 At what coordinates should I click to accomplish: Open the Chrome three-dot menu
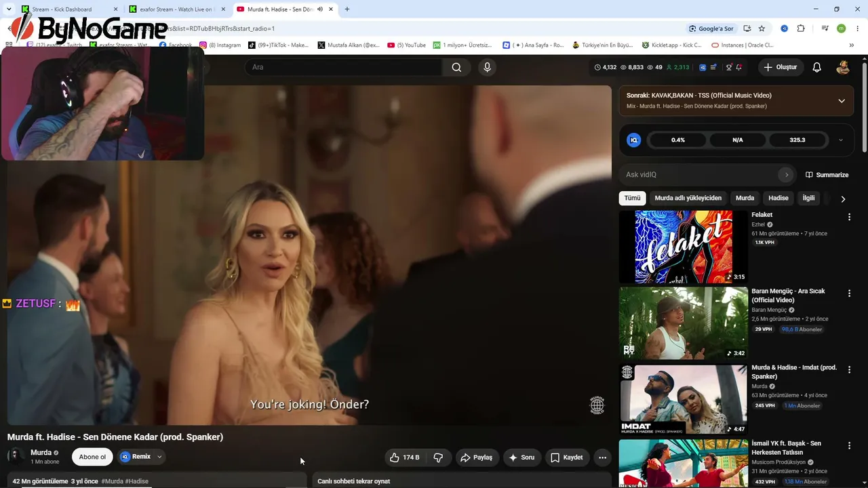pos(858,28)
